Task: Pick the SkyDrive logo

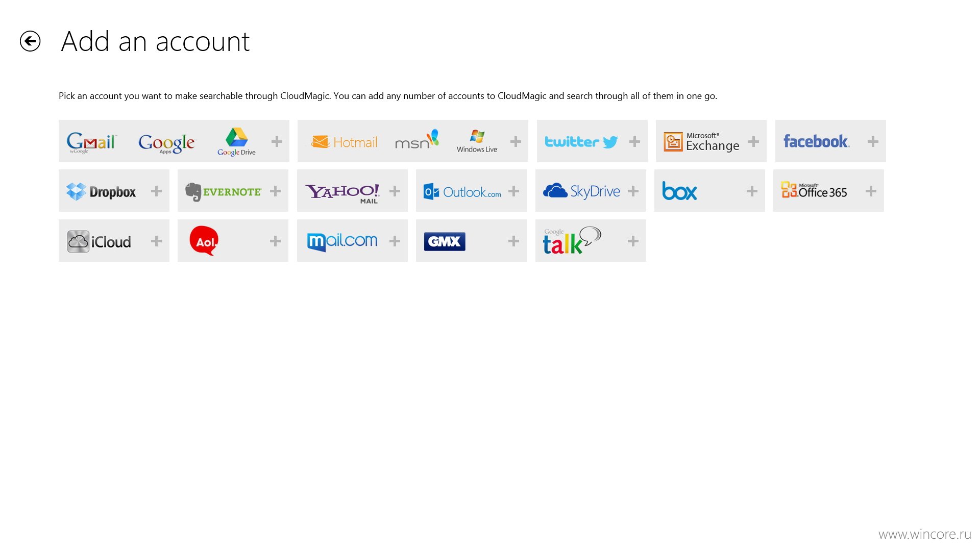Action: point(581,191)
